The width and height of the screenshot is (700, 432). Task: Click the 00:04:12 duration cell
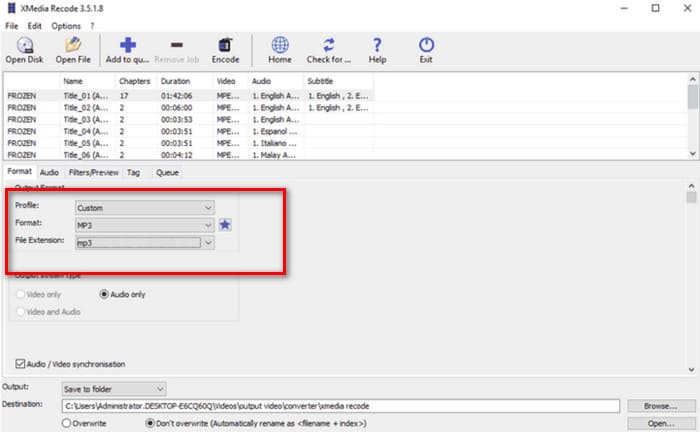pyautogui.click(x=176, y=155)
